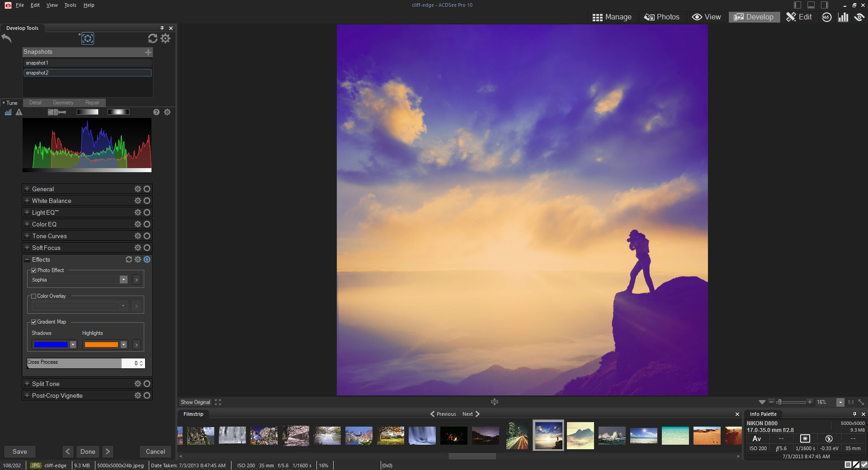
Task: Disable the Gradient Map checkbox
Action: point(34,322)
